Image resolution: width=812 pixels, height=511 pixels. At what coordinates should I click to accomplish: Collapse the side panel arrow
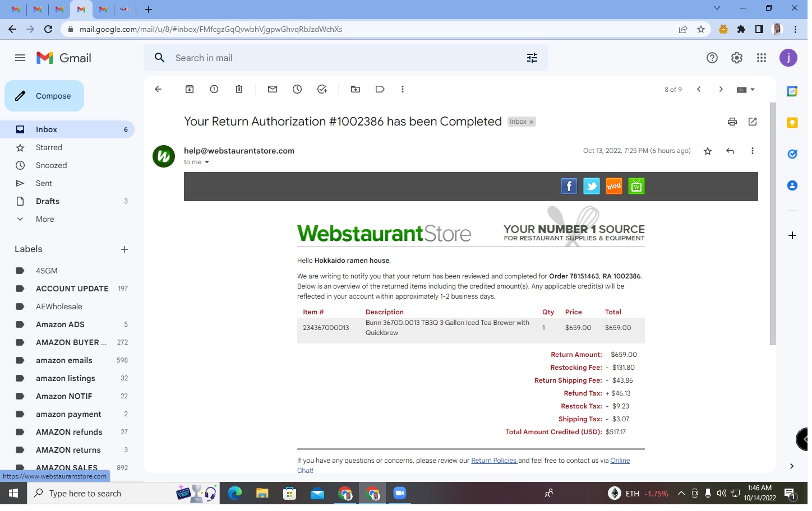[x=792, y=466]
